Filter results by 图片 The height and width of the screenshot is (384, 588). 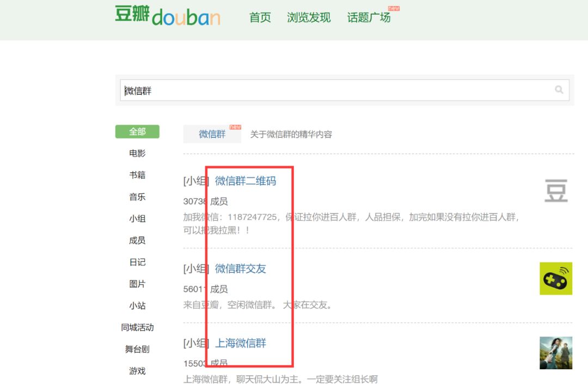pos(137,284)
